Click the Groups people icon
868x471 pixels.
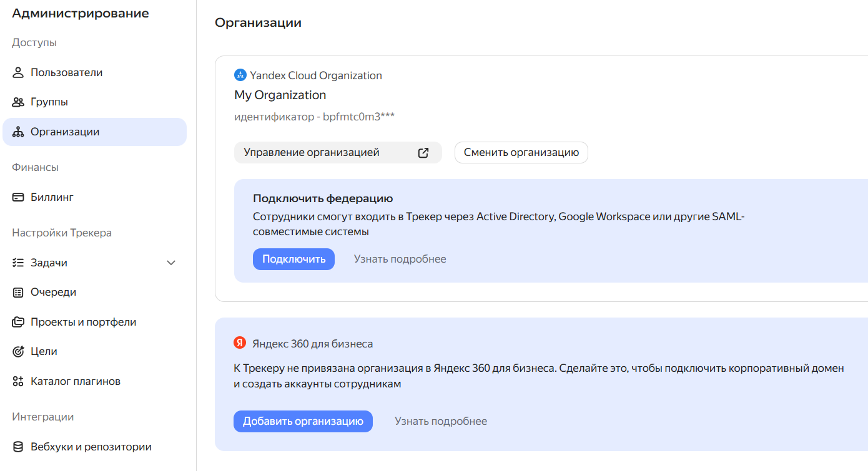tap(18, 102)
